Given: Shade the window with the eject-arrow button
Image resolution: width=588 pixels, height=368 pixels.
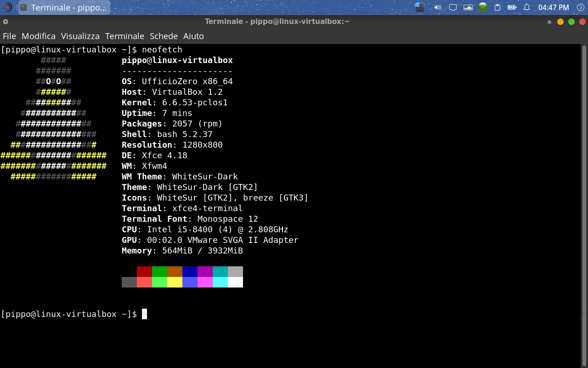Looking at the screenshot, I should [x=549, y=22].
